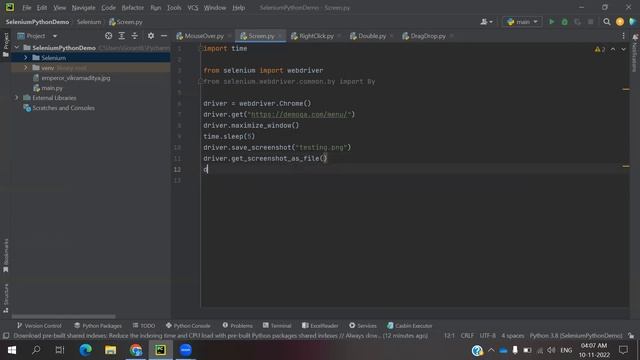Screen dimensions: 640x360
Task: Open Structure side tool window
Action: click(6, 299)
